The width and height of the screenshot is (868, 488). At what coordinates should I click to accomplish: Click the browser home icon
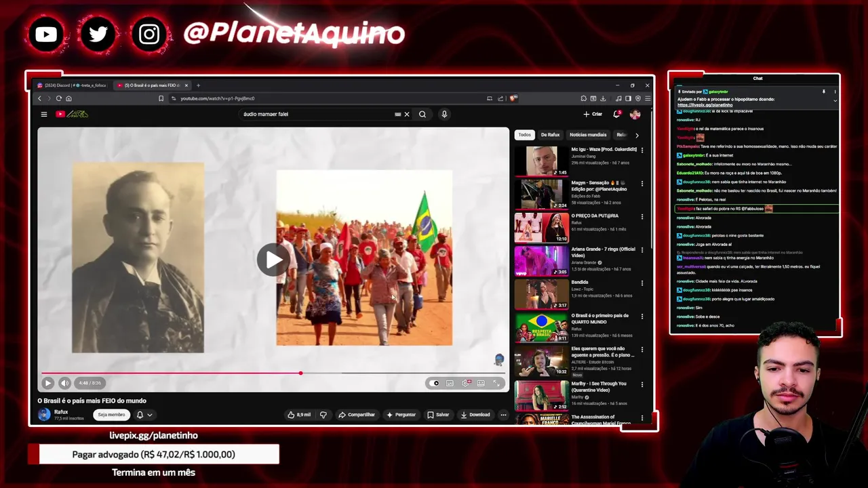(x=68, y=98)
